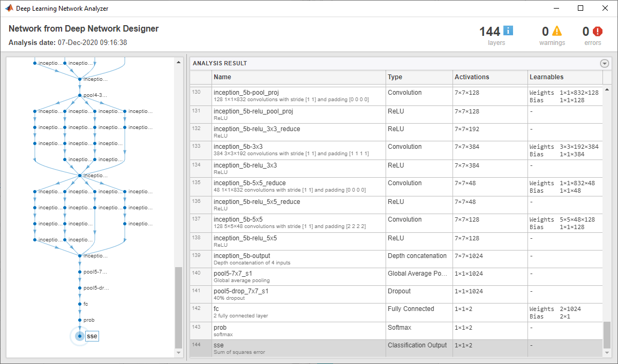Viewport: 618px width, 364px height.
Task: Click the Activations column header
Action: tap(489, 77)
